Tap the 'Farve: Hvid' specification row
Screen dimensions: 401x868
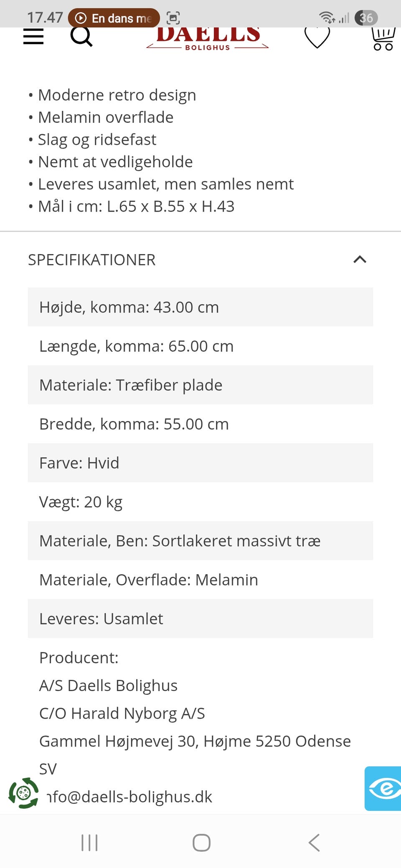tap(200, 463)
